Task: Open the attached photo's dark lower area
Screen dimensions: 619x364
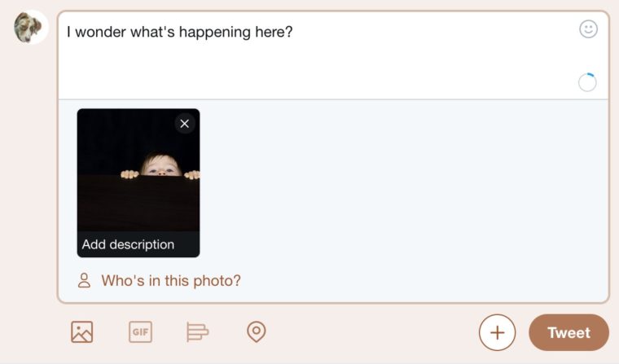Action: [x=138, y=204]
